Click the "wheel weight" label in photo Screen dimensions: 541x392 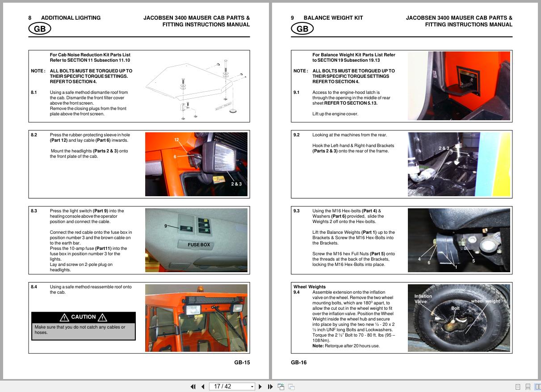(486, 301)
